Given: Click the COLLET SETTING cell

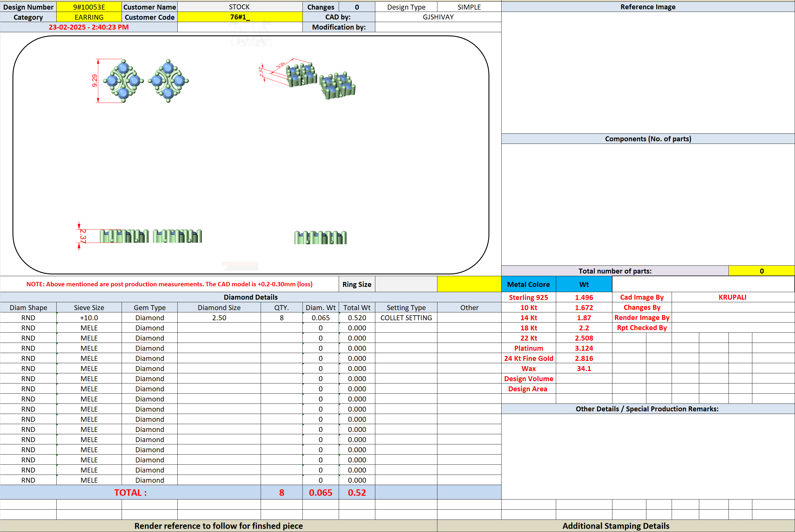Looking at the screenshot, I should pos(406,318).
